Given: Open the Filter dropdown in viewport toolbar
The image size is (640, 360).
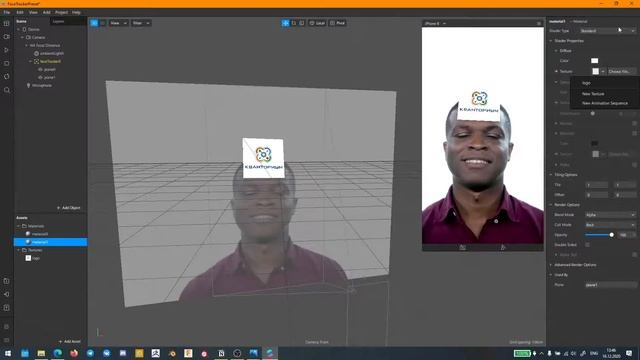Looking at the screenshot, I should pyautogui.click(x=141, y=23).
